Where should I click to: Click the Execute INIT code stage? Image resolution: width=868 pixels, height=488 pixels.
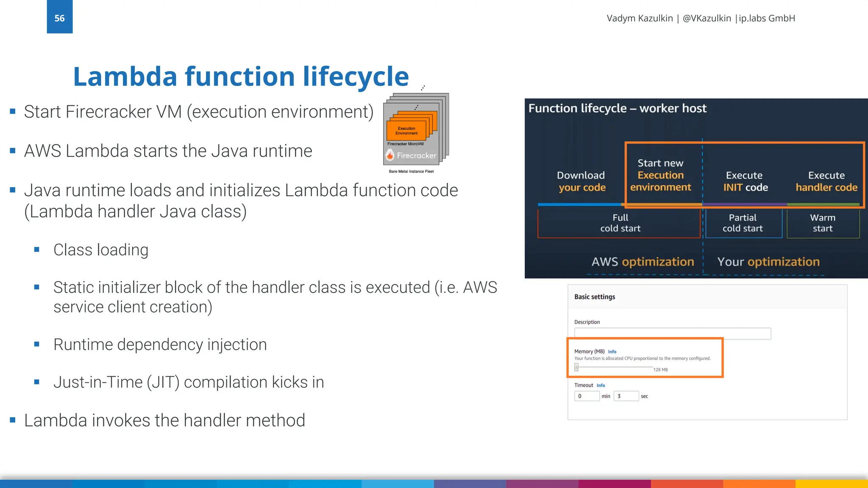[x=745, y=181]
